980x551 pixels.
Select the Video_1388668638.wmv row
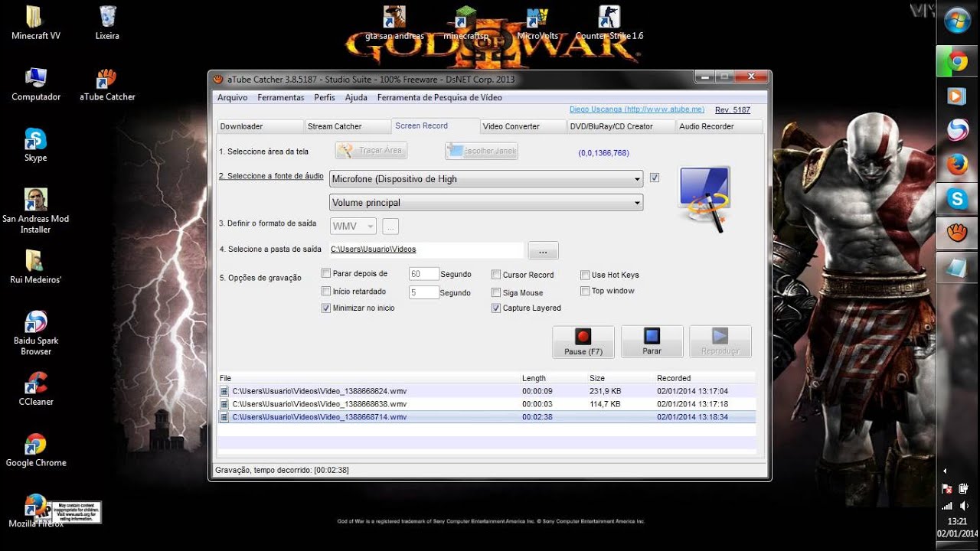pos(486,403)
